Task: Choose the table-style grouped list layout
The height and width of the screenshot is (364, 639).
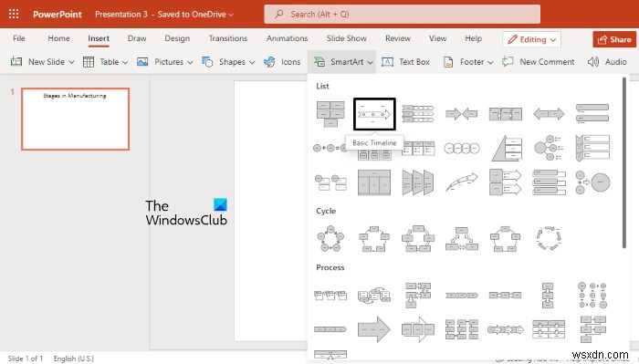Action: click(374, 182)
